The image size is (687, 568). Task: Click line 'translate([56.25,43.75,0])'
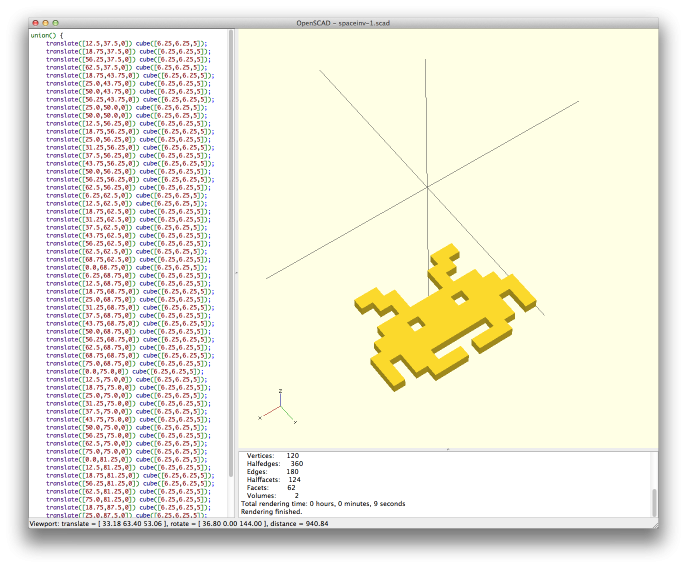coord(130,99)
